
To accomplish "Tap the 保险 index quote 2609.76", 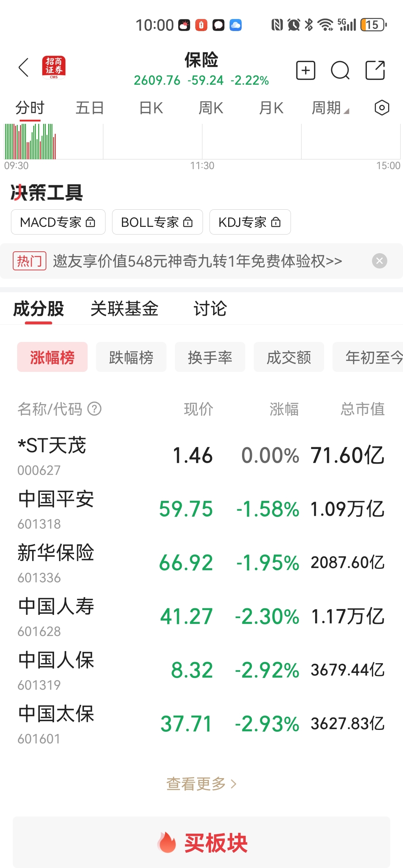I will 157,80.
